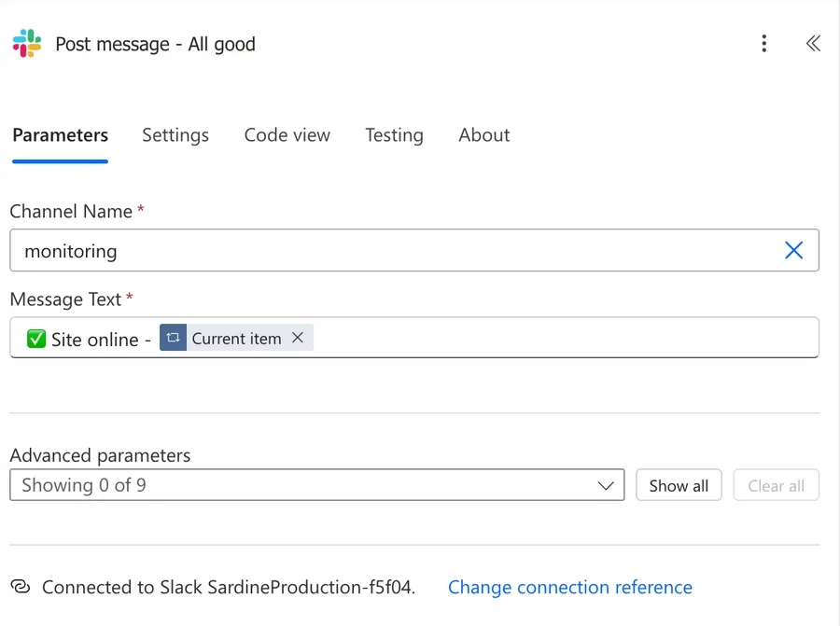The height and width of the screenshot is (626, 840).
Task: Open the three-dot more options menu
Action: [x=763, y=44]
